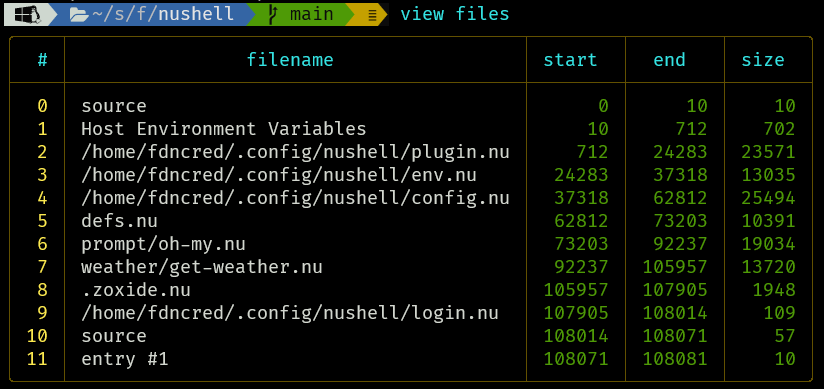Click start value 107905
The height and width of the screenshot is (389, 824).
[576, 313]
